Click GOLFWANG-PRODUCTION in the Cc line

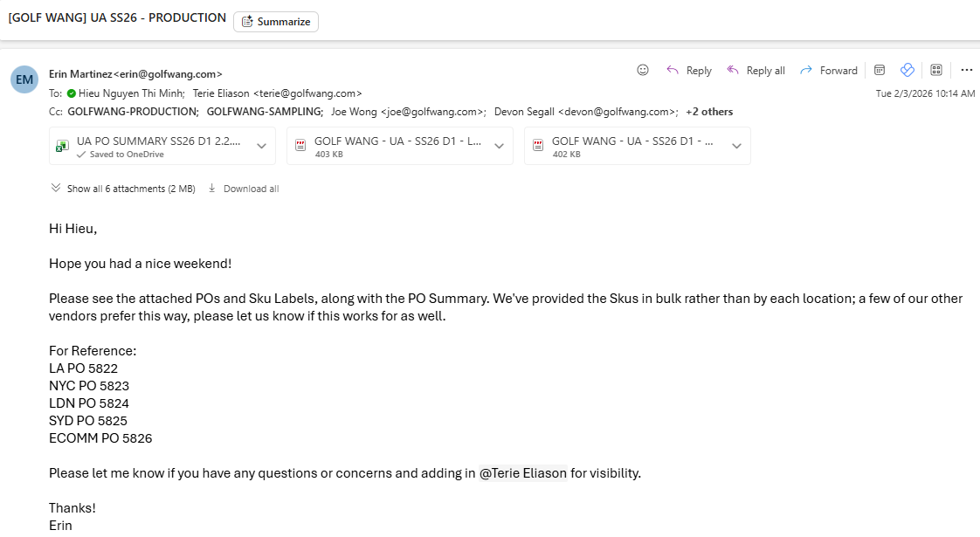click(133, 112)
